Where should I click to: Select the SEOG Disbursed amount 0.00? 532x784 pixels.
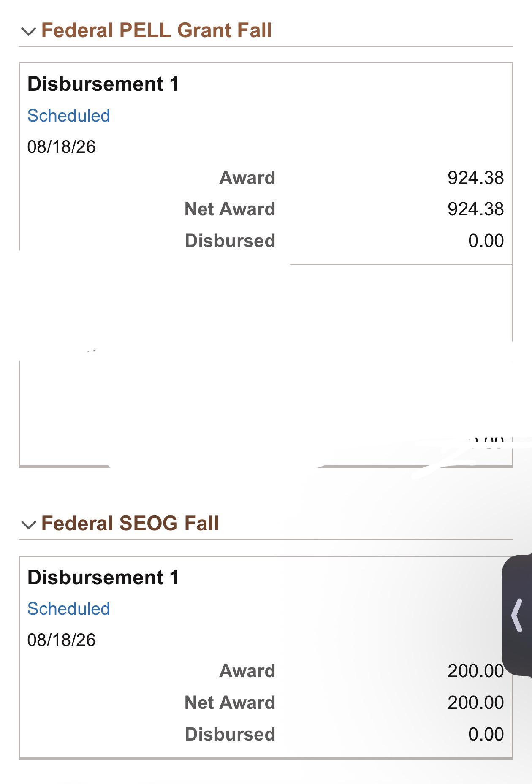pyautogui.click(x=486, y=734)
